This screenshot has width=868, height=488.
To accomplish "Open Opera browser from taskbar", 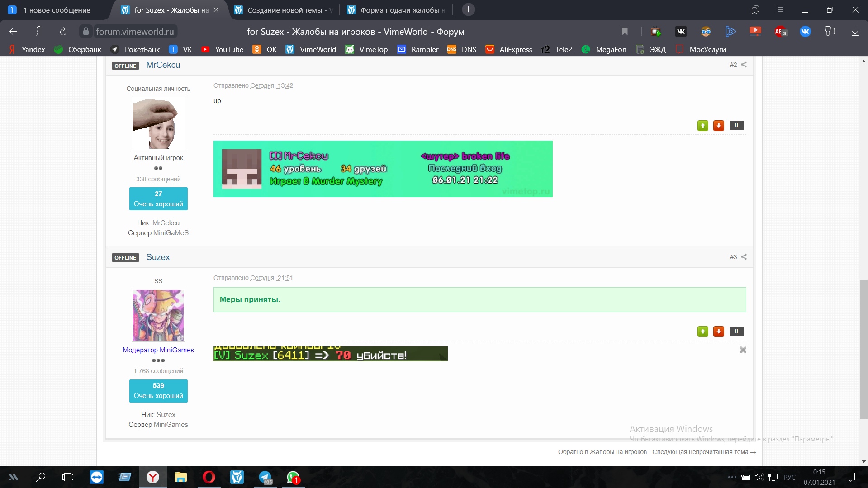I will (x=209, y=477).
